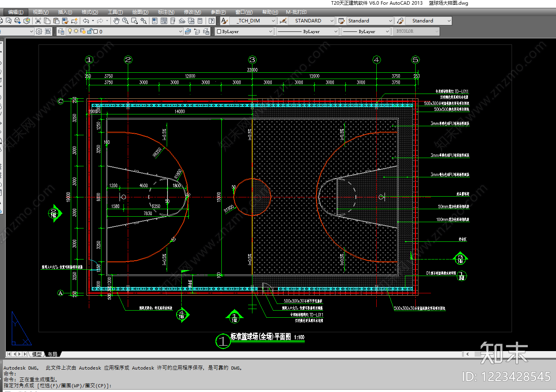Expand the layer 0 dropdown list
Screen dimensions: 556x392
click(x=180, y=31)
